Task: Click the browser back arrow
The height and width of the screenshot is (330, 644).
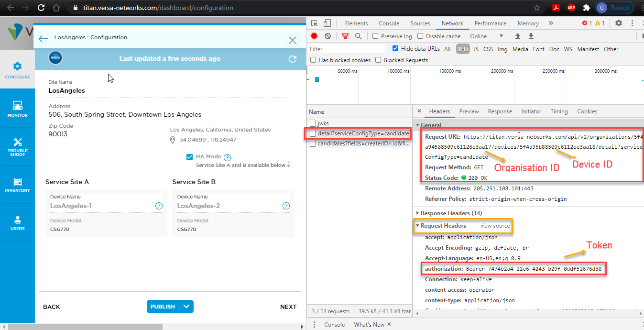Action: [10, 8]
